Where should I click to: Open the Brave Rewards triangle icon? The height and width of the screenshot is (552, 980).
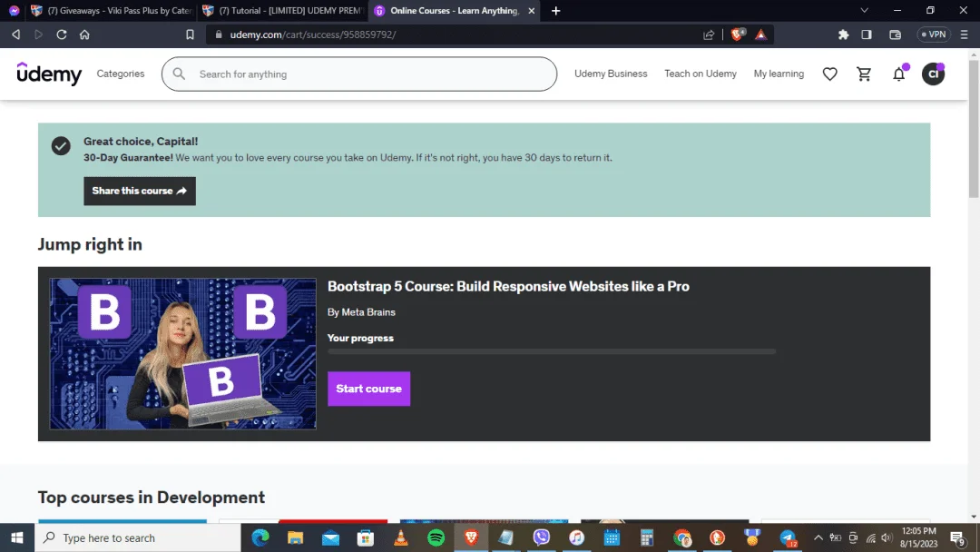tap(760, 34)
